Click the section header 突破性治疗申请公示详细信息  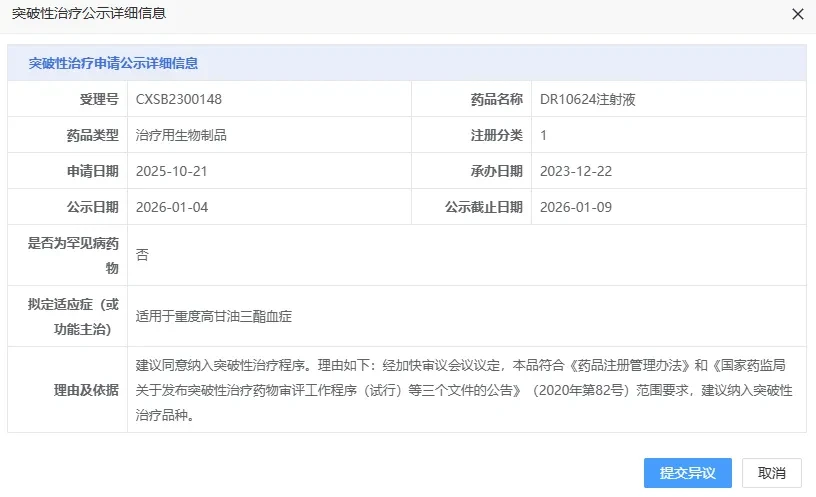click(113, 63)
